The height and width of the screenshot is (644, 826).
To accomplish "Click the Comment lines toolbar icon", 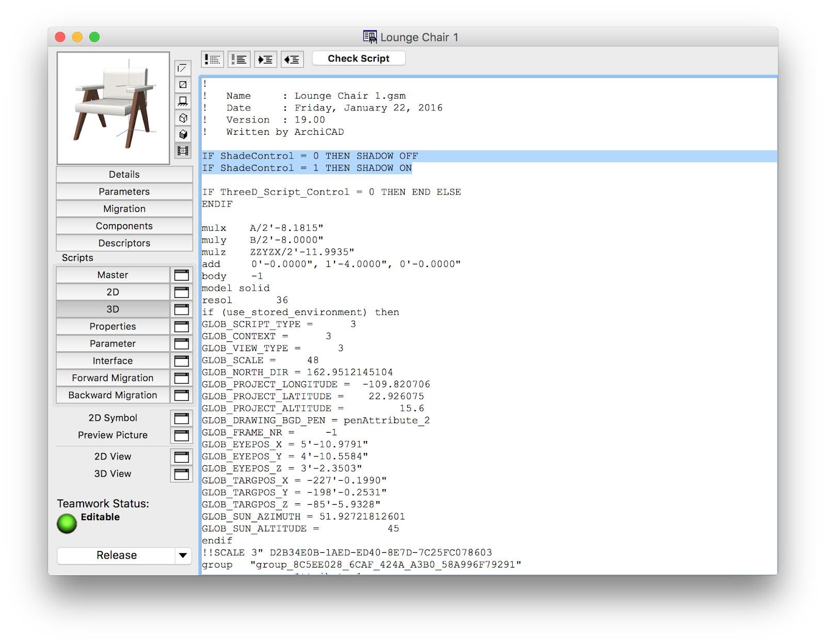I will [x=212, y=59].
